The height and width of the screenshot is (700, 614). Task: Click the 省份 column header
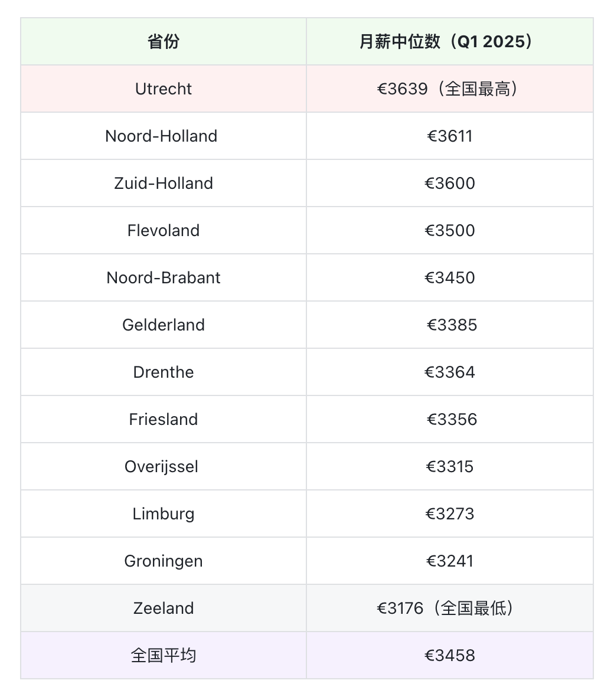[164, 41]
